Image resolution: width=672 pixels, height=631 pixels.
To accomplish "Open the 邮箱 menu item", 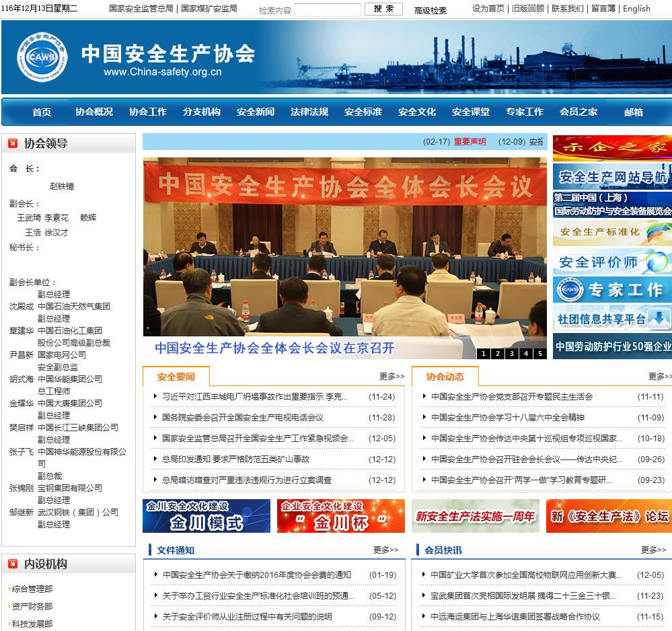I will pos(634,112).
